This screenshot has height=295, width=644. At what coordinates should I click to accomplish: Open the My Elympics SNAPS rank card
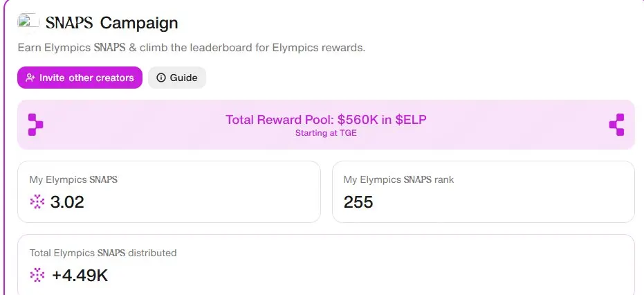pos(484,192)
